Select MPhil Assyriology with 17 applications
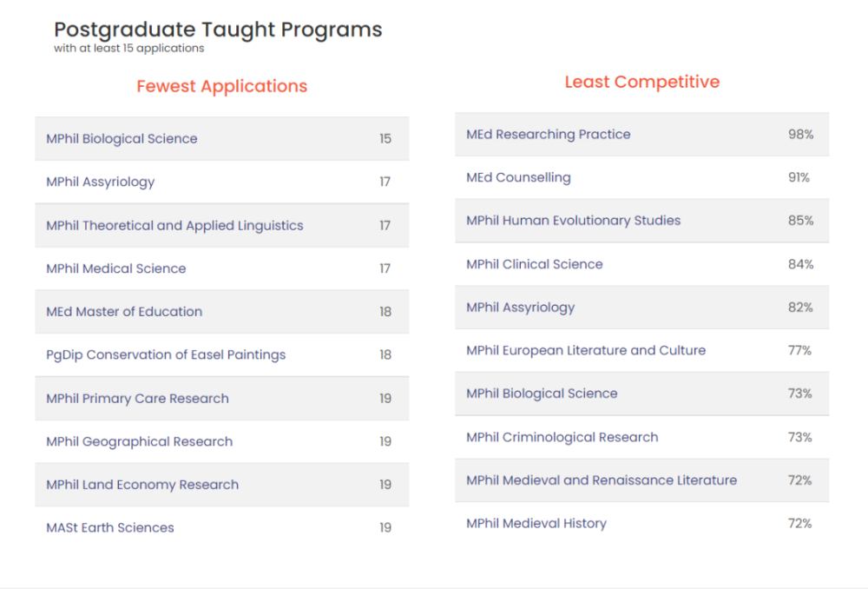The width and height of the screenshot is (868, 589). (222, 182)
